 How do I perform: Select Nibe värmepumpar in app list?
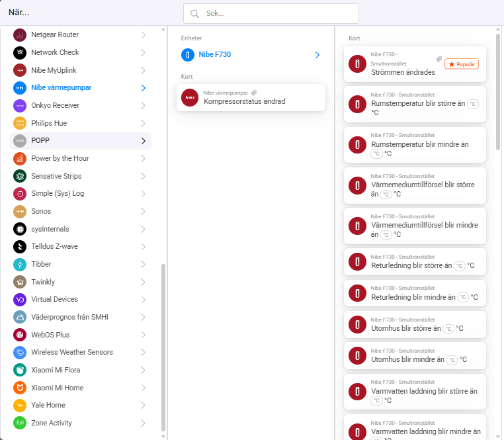click(x=80, y=88)
